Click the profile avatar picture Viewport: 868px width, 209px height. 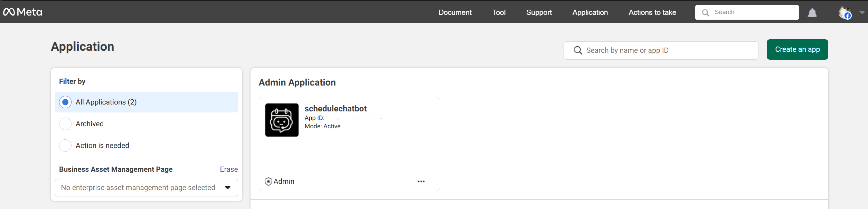(844, 12)
